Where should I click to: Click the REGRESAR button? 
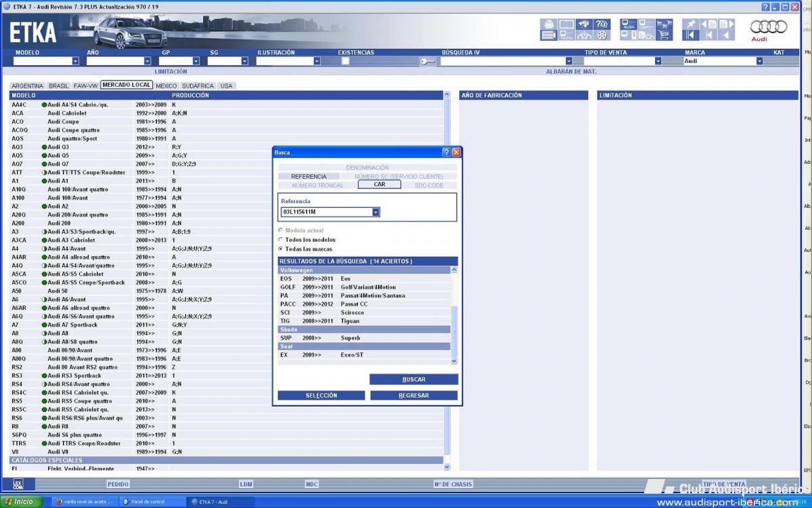(x=413, y=396)
